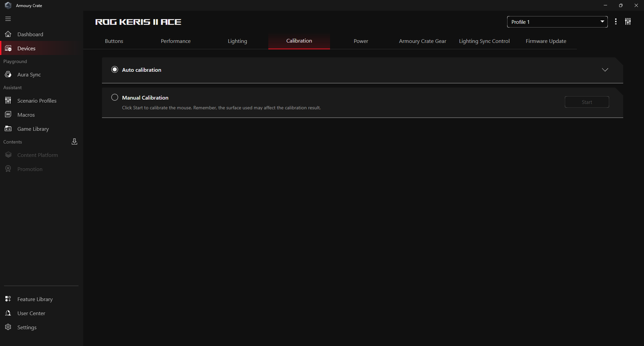Open the Firmware Update tab

click(546, 41)
